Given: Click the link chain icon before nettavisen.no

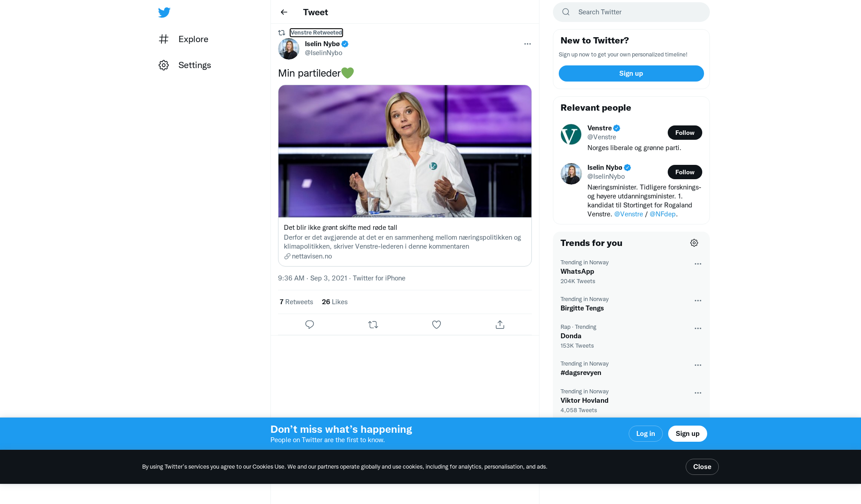Looking at the screenshot, I should (287, 256).
